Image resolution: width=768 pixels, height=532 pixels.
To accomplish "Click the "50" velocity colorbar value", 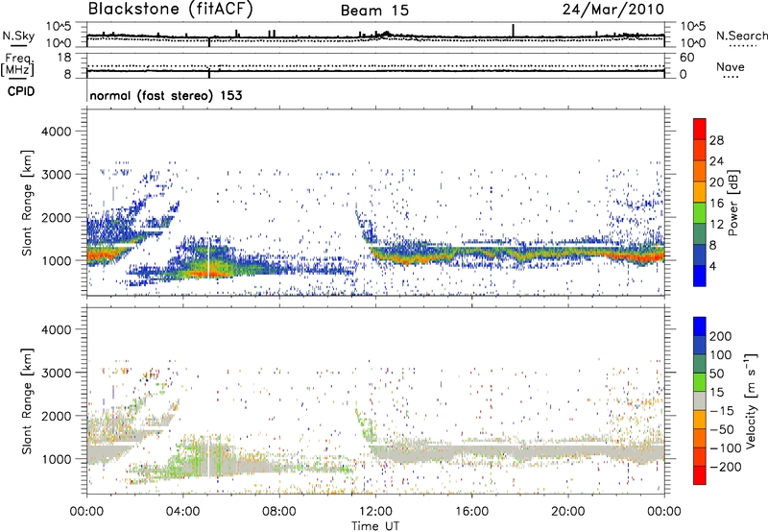I will click(716, 374).
